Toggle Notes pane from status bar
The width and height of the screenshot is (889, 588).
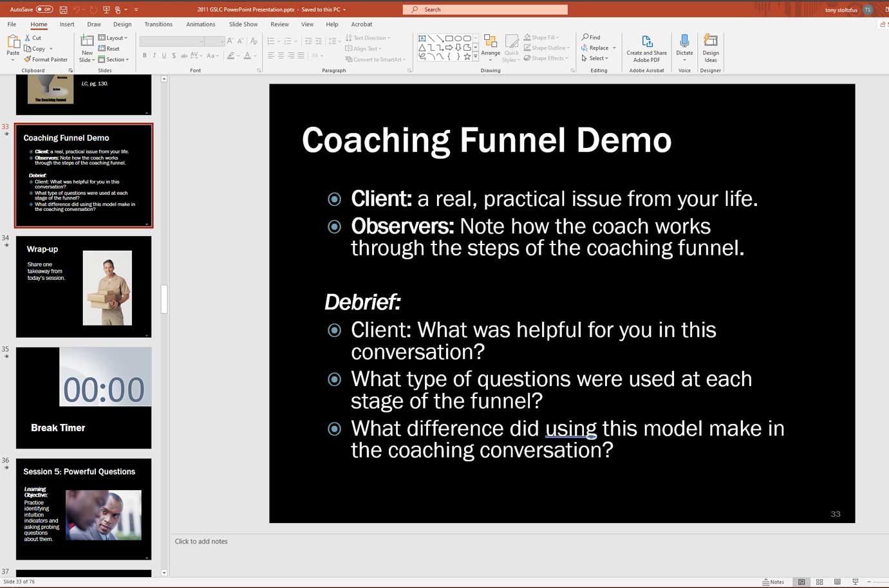773,582
